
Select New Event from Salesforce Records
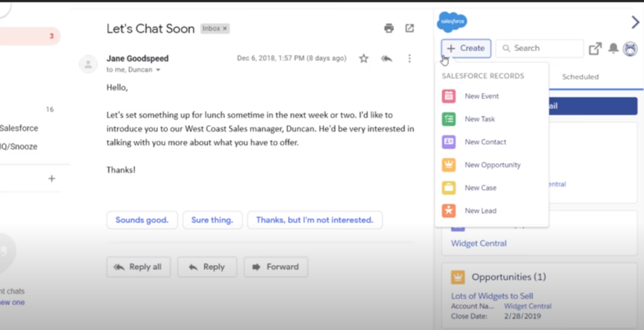481,96
